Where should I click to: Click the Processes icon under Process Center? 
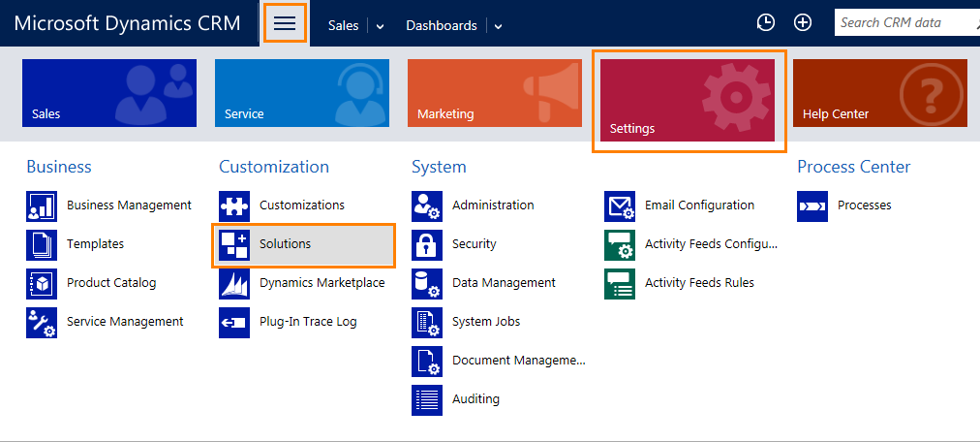[x=812, y=205]
